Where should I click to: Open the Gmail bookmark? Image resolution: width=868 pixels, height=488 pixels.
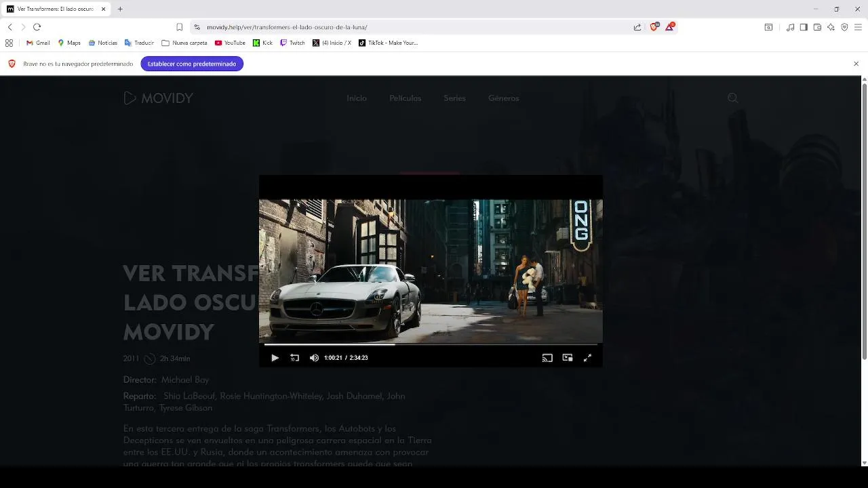point(39,43)
